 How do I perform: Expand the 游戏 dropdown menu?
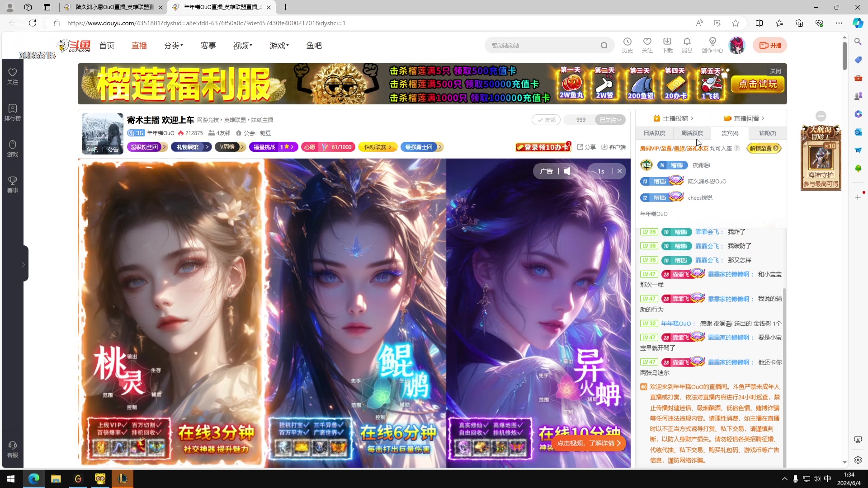point(279,46)
